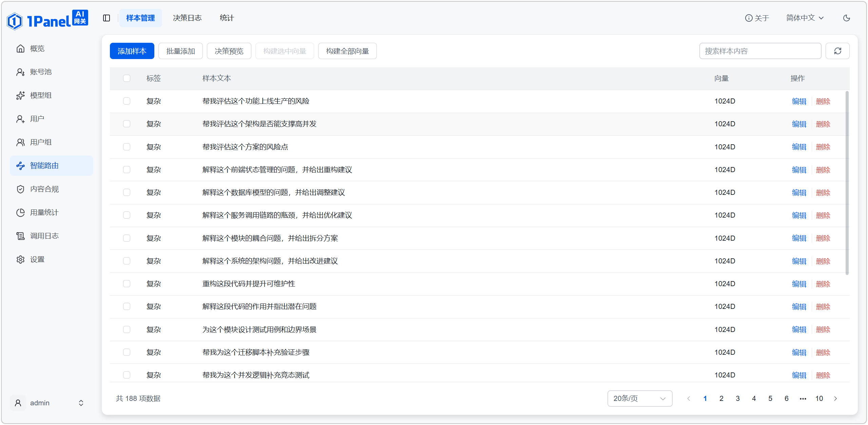The width and height of the screenshot is (868, 425).
Task: Switch to 决策日志 tab
Action: (187, 18)
